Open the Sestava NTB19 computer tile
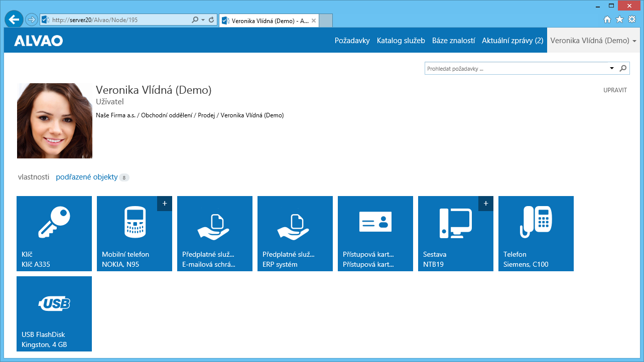This screenshot has height=362, width=644. [456, 234]
